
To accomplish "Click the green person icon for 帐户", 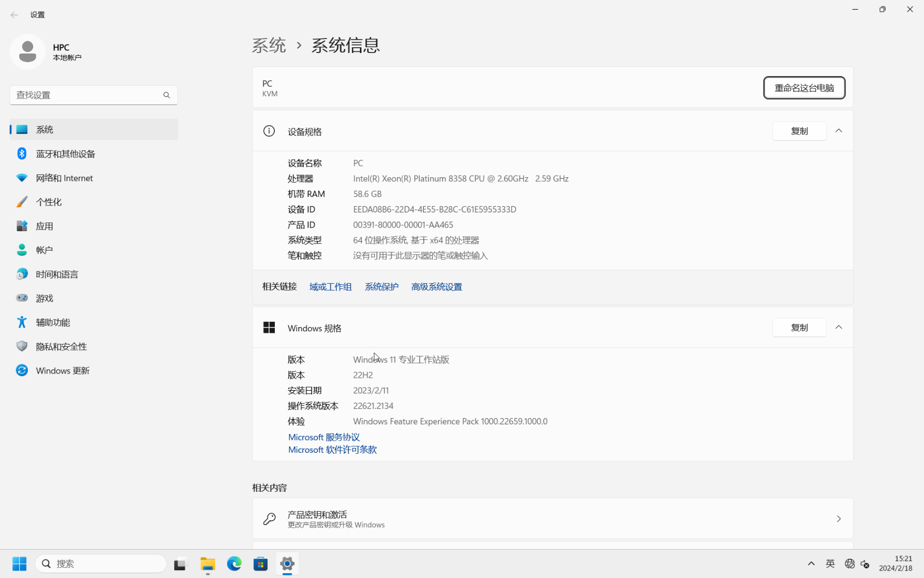I will 22,250.
